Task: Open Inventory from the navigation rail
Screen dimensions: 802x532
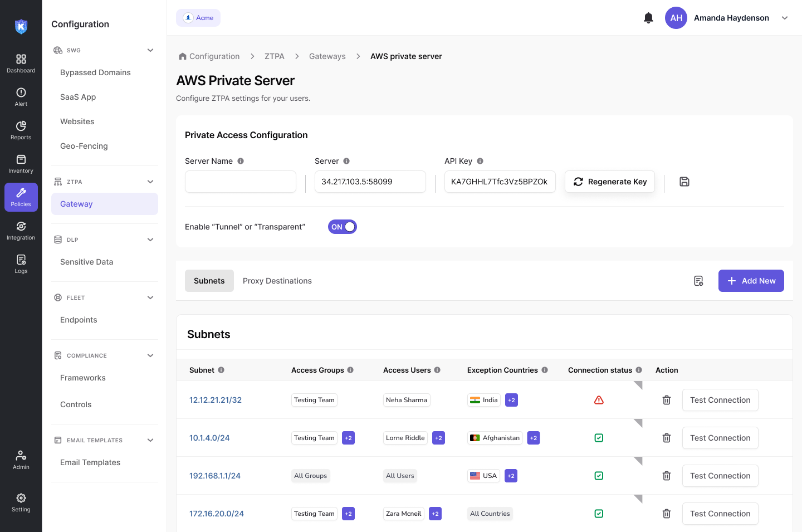Action: pos(21,164)
